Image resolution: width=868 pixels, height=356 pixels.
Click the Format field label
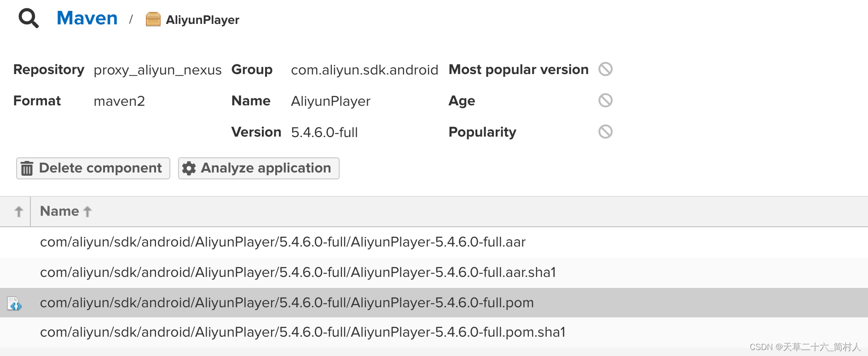37,101
